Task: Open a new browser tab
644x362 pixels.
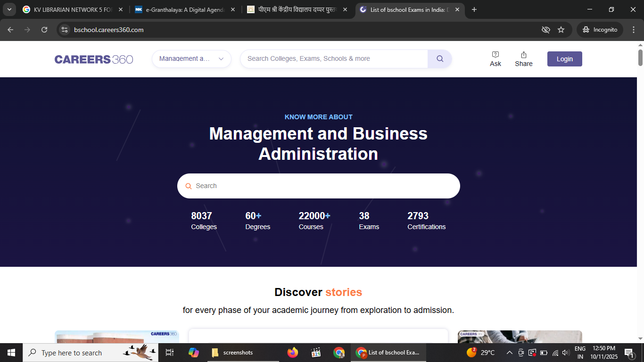Action: (x=474, y=9)
